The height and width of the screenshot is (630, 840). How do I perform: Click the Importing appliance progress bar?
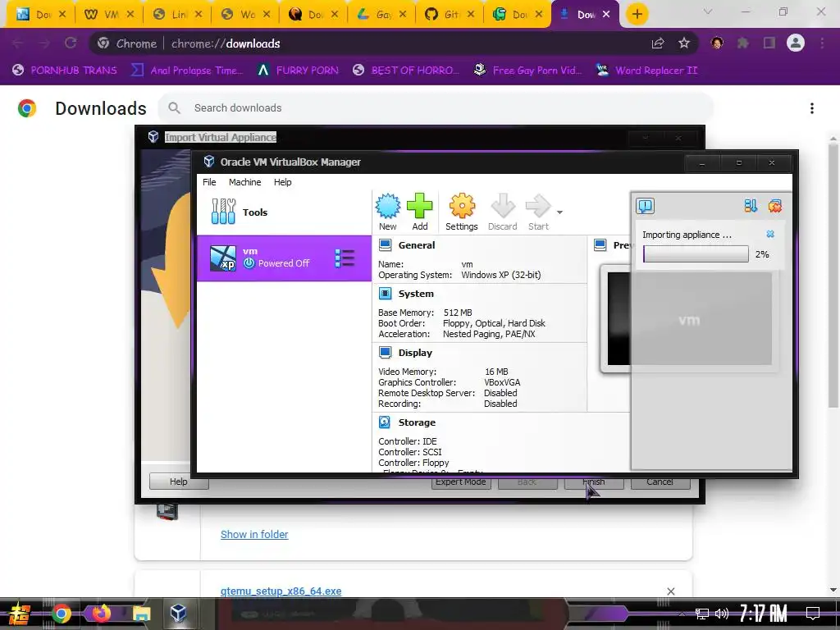tap(696, 254)
